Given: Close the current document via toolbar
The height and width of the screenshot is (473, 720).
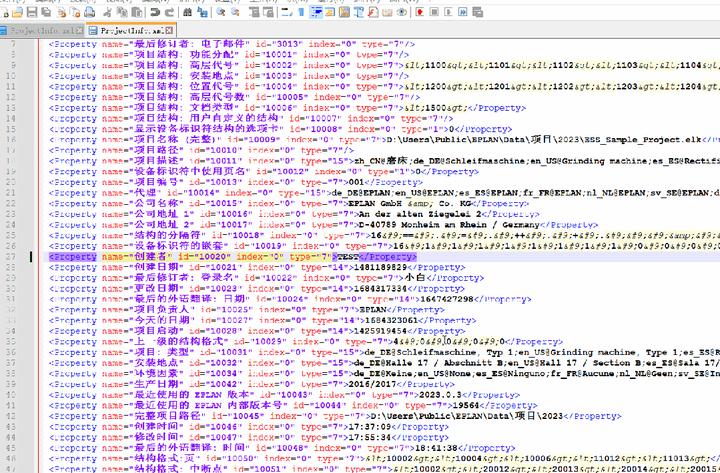Looking at the screenshot, I should pyautogui.click(x=61, y=12).
